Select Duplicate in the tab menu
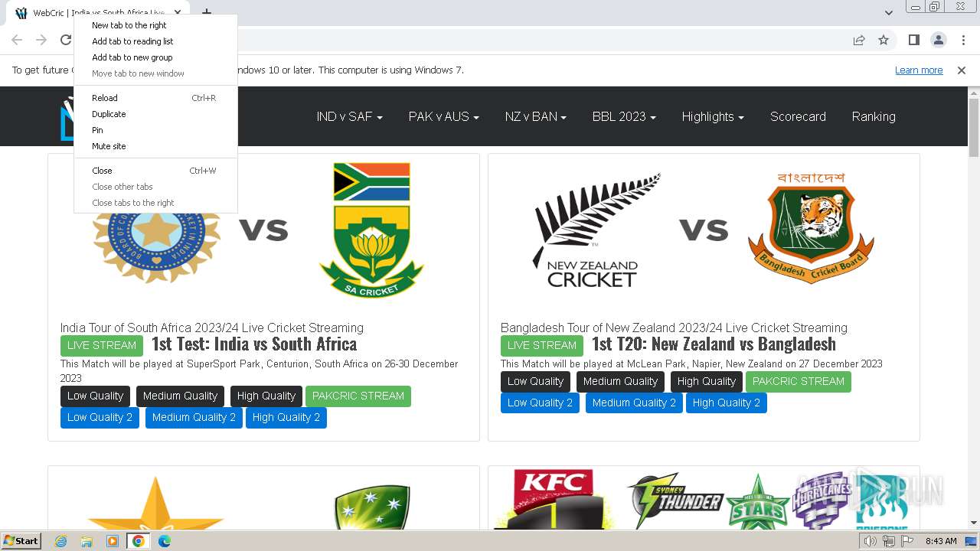 click(x=155, y=114)
